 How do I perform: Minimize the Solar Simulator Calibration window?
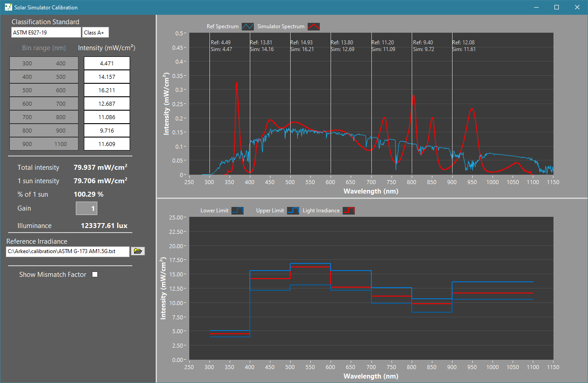coord(536,7)
